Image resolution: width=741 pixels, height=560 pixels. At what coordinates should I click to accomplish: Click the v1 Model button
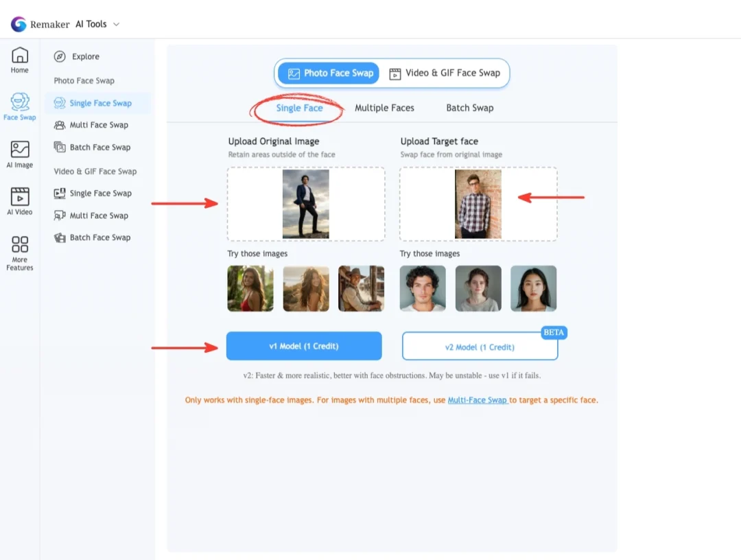point(303,346)
